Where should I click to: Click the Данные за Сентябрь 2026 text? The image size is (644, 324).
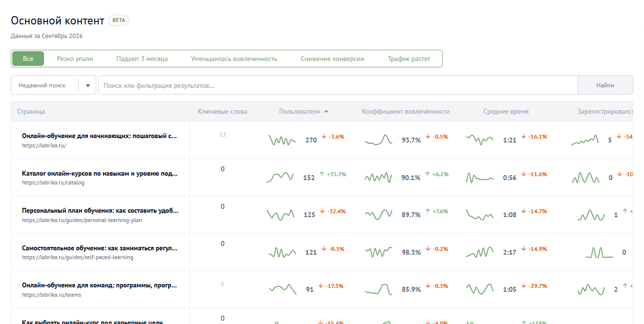pyautogui.click(x=47, y=36)
